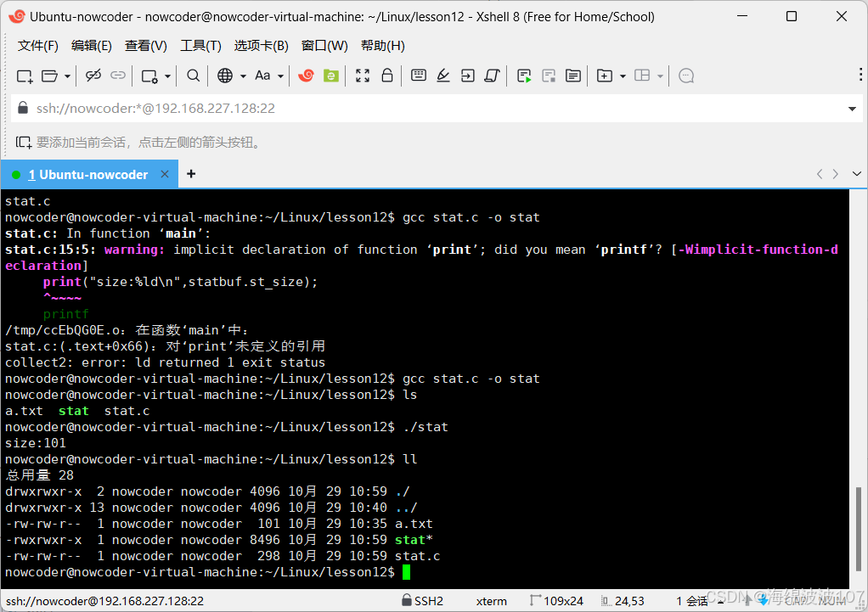Click the Find magnifier icon
Viewport: 868px width, 612px height.
click(193, 76)
